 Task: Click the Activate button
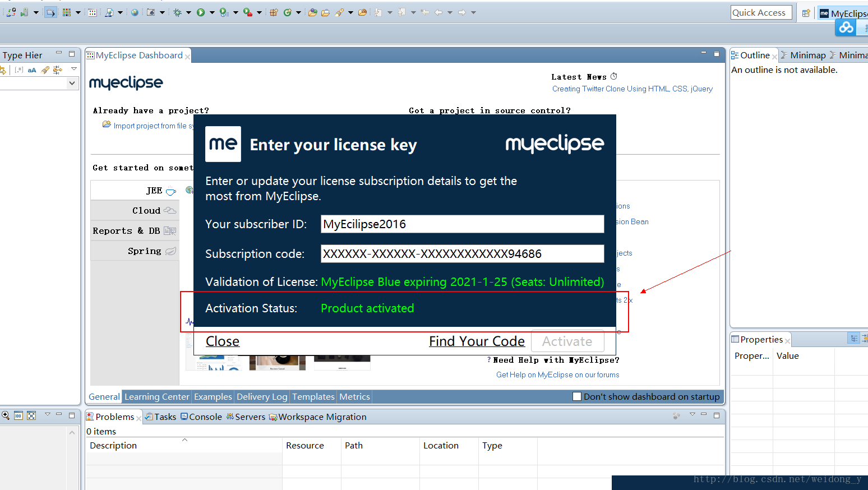pyautogui.click(x=567, y=341)
